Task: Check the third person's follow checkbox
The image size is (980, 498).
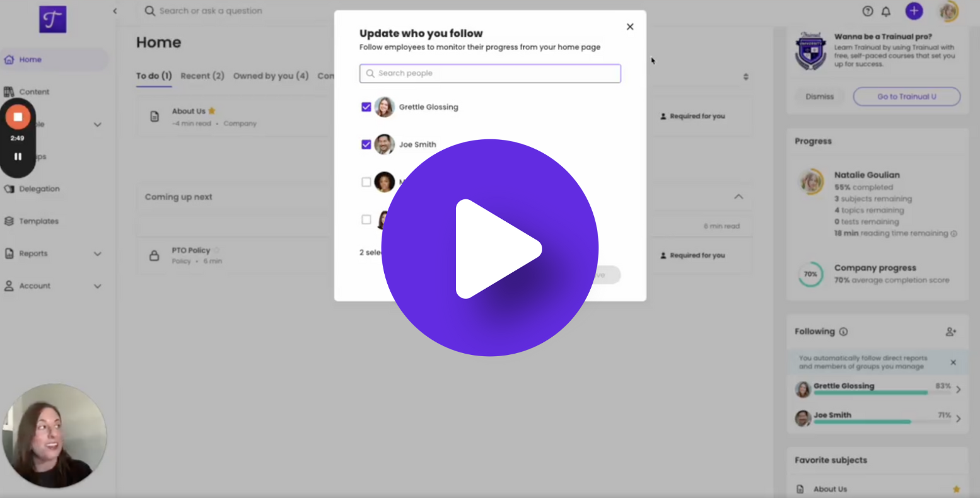Action: (x=366, y=182)
